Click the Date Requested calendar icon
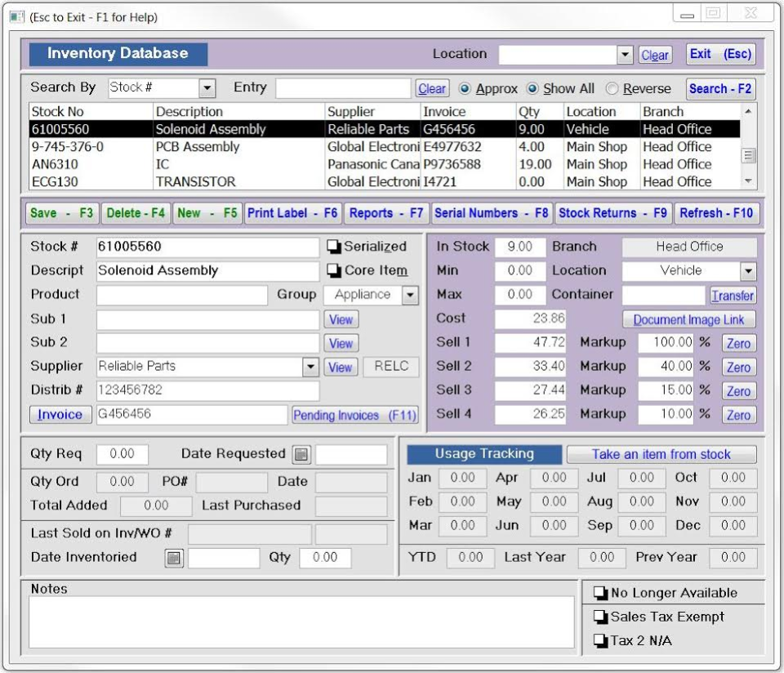784x673 pixels. [301, 455]
